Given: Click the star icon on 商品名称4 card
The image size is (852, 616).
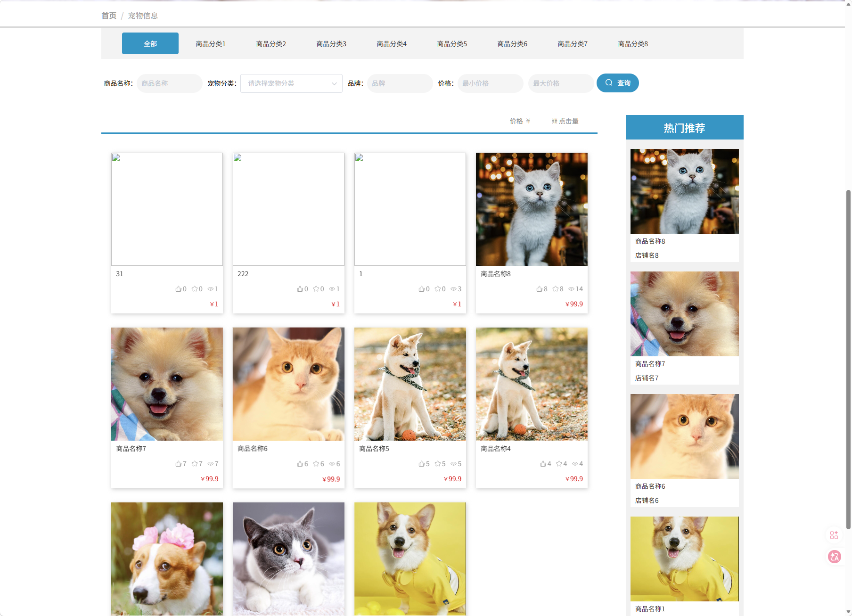Looking at the screenshot, I should 559,464.
